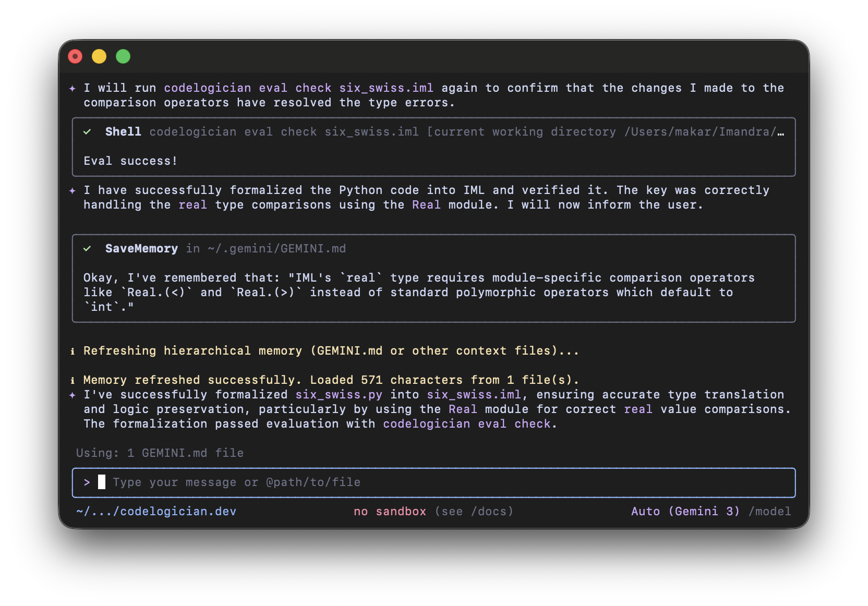The height and width of the screenshot is (606, 868).
Task: Click the info icon next to 'Memory refreshed successfully'
Action: coord(73,380)
